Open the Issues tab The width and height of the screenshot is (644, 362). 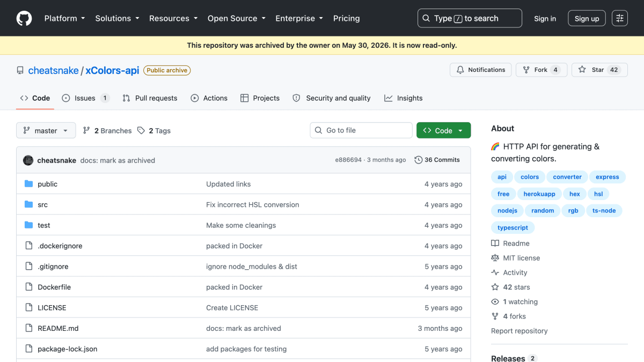(85, 98)
